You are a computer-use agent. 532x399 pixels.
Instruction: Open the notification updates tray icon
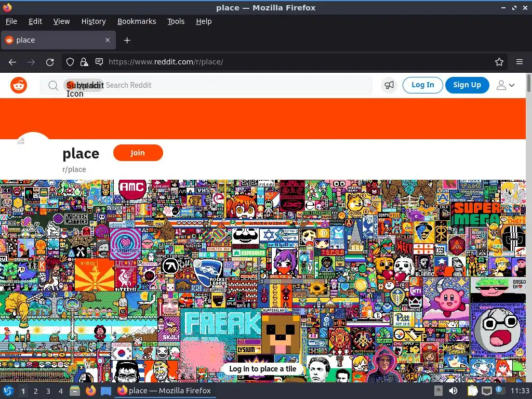(500, 391)
